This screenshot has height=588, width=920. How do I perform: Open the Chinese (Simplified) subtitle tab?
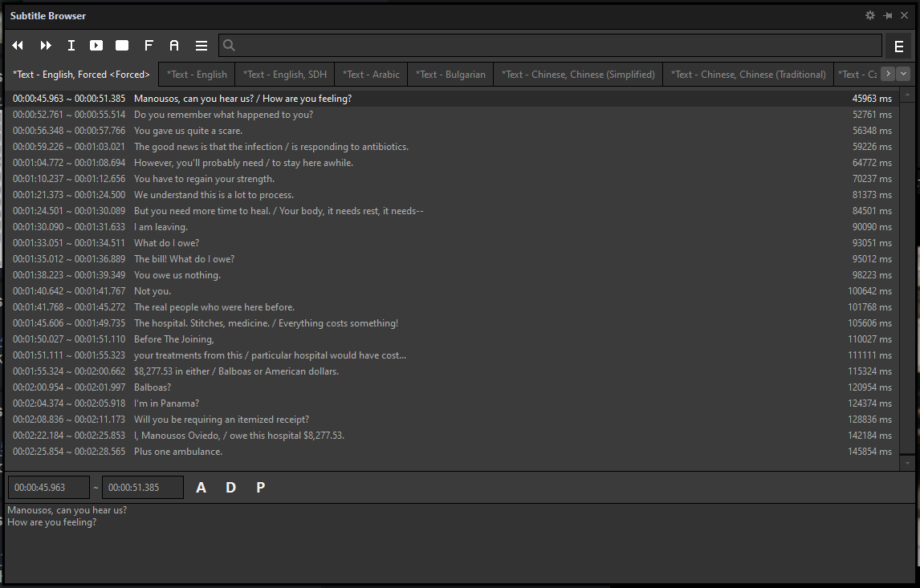coord(578,75)
